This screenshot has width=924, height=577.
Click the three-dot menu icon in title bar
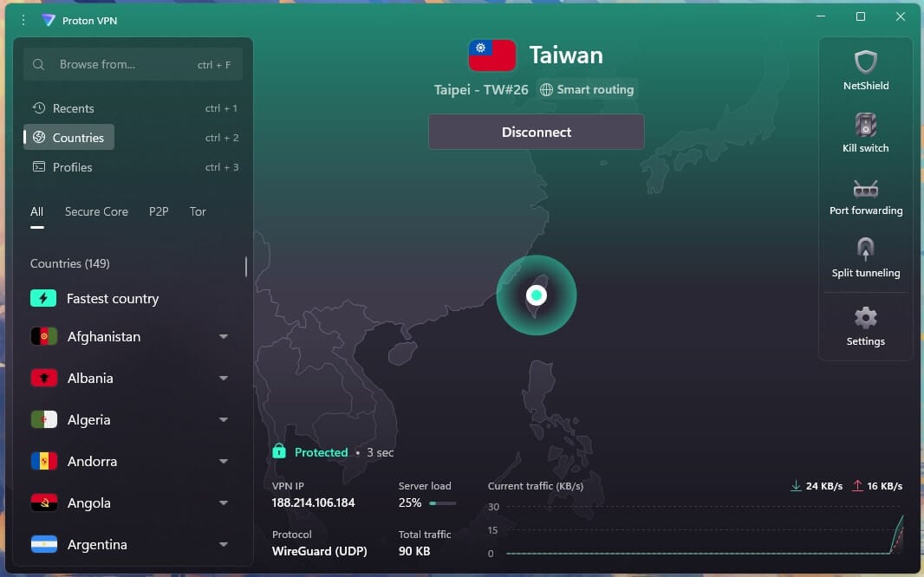click(x=23, y=20)
